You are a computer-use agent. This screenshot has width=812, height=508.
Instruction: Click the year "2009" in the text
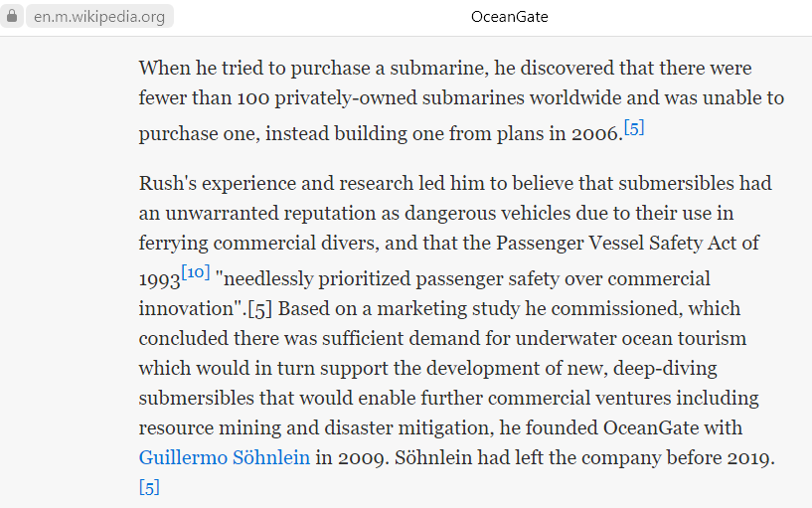coord(359,458)
